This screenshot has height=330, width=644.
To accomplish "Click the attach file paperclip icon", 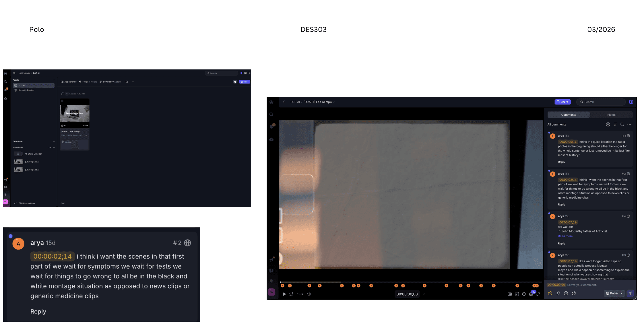I will point(558,293).
